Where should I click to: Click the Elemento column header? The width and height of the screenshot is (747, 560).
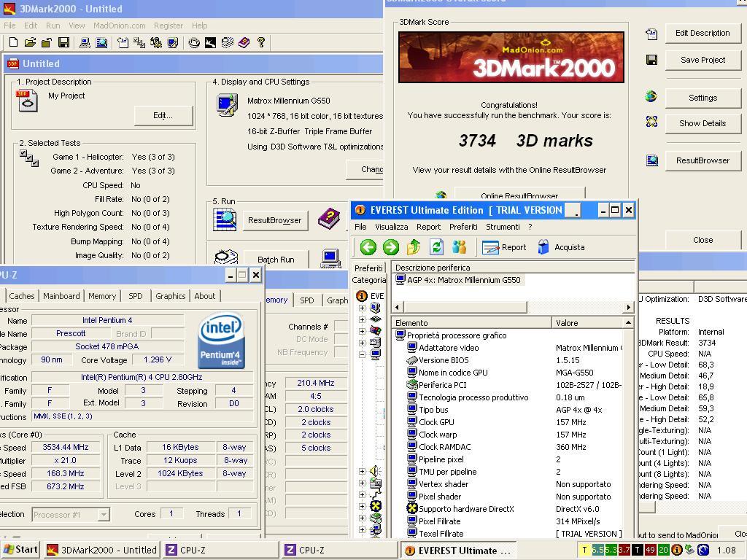click(x=472, y=323)
